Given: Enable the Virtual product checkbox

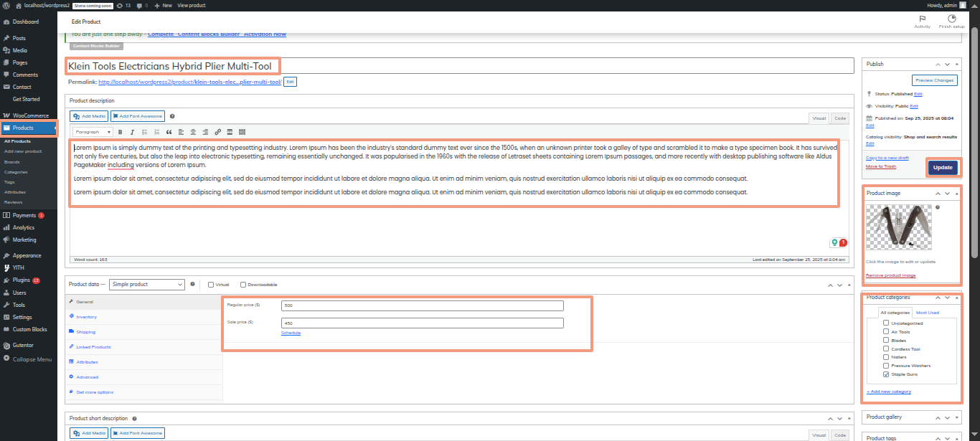Looking at the screenshot, I should pos(210,285).
